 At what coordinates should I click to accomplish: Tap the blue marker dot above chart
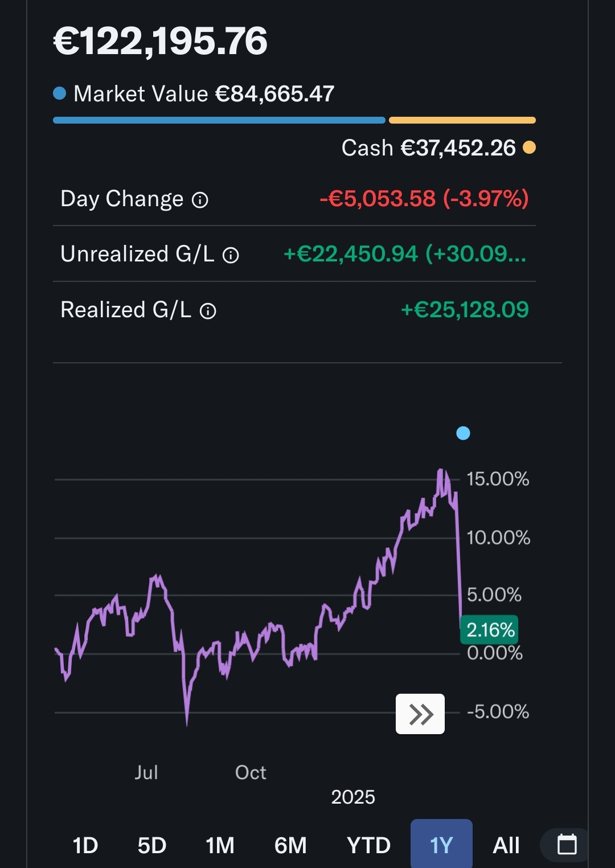click(x=464, y=433)
